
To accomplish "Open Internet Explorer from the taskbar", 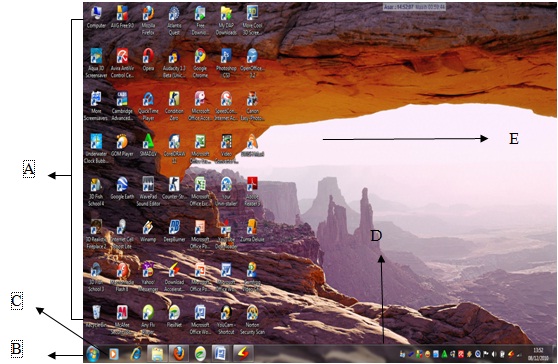I will coord(136,354).
